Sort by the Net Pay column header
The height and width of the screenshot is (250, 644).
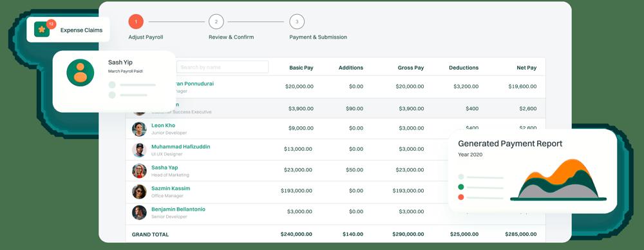coord(527,68)
